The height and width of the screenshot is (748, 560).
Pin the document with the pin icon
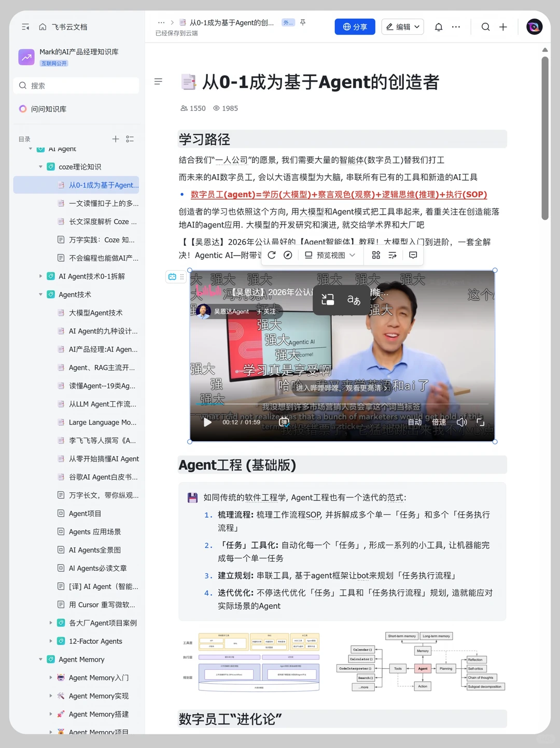(303, 22)
